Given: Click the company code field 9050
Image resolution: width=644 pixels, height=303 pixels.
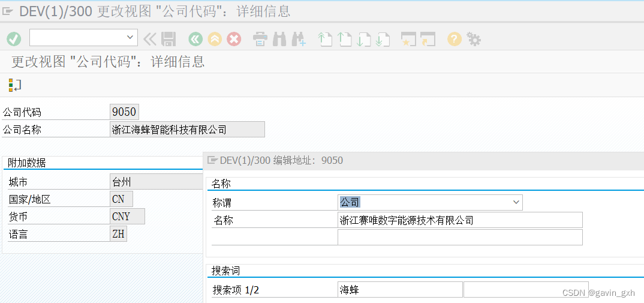Looking at the screenshot, I should pyautogui.click(x=125, y=112).
